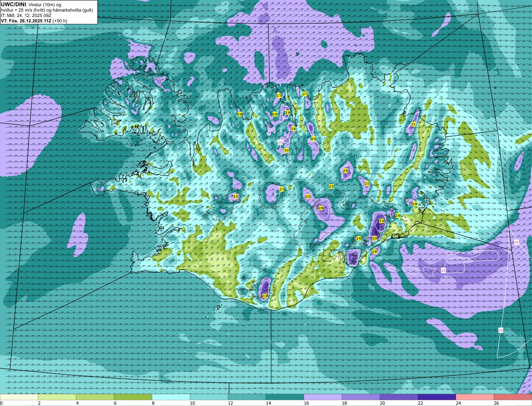Click the legend tick label "2"
The width and height of the screenshot is (532, 406).
coord(39,403)
